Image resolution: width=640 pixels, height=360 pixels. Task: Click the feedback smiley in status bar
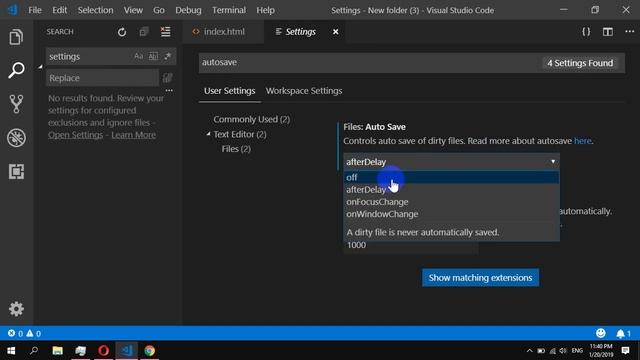(600, 333)
